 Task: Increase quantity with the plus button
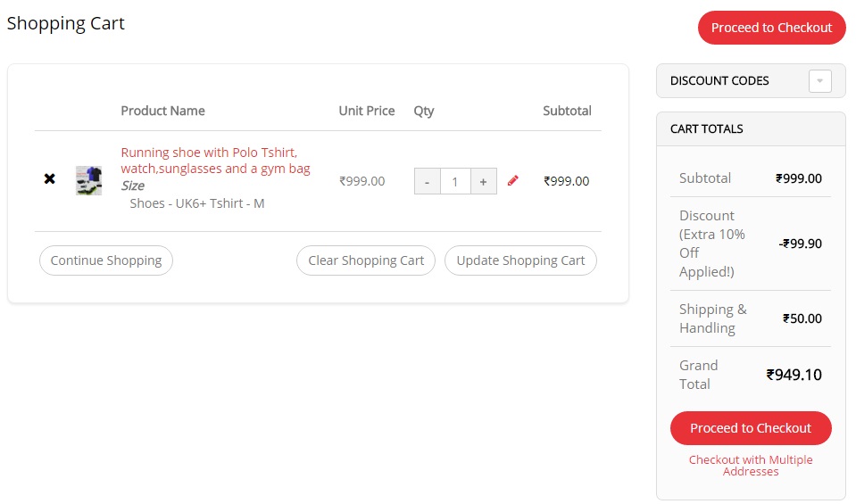[x=483, y=181]
